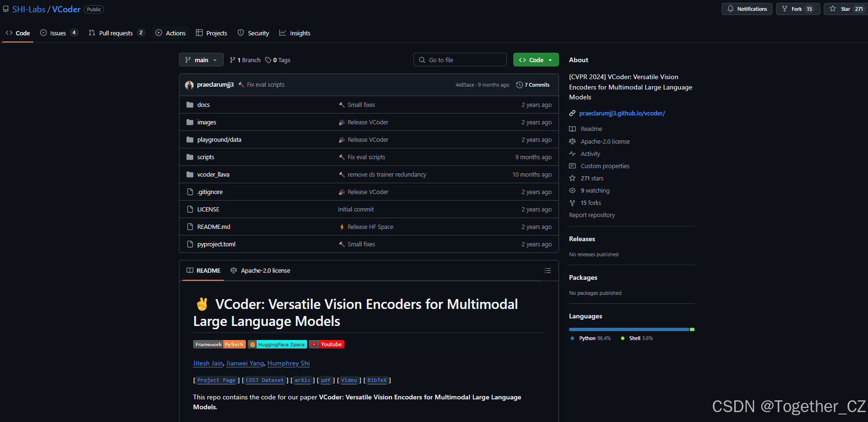Click the LICENSE file icon
Image resolution: width=868 pixels, height=422 pixels.
tap(190, 209)
